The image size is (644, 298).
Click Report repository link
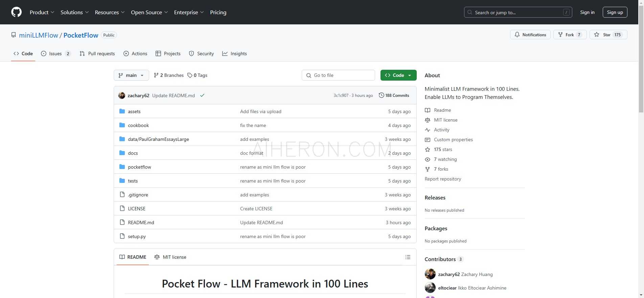click(x=443, y=179)
